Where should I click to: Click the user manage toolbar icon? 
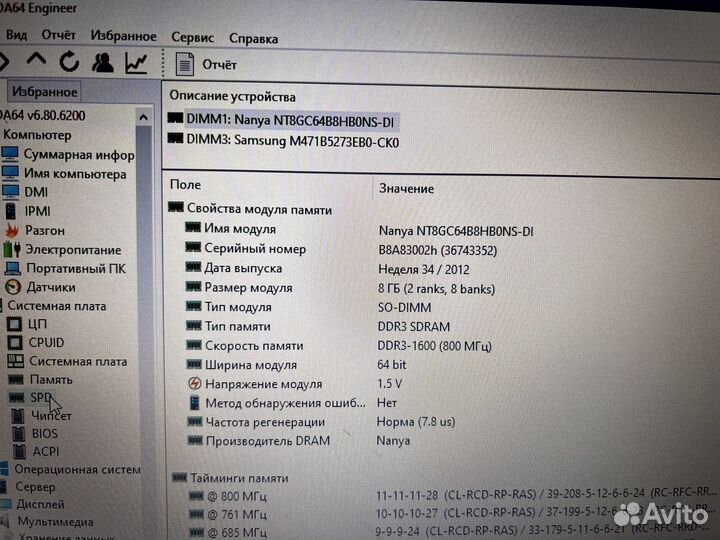pos(102,63)
